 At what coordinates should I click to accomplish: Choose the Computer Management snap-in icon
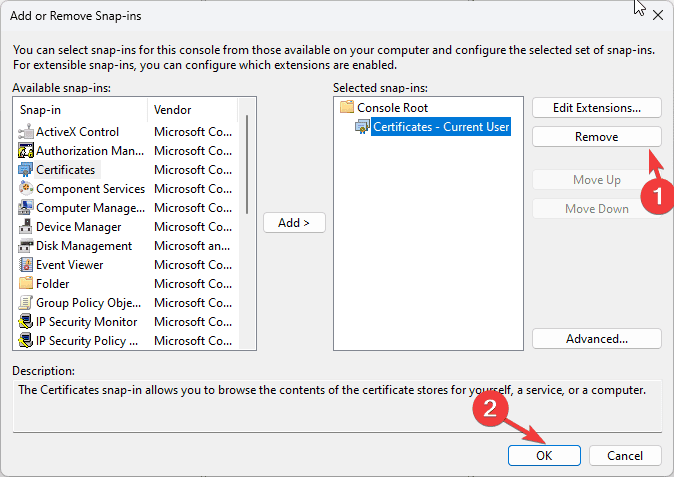26,208
